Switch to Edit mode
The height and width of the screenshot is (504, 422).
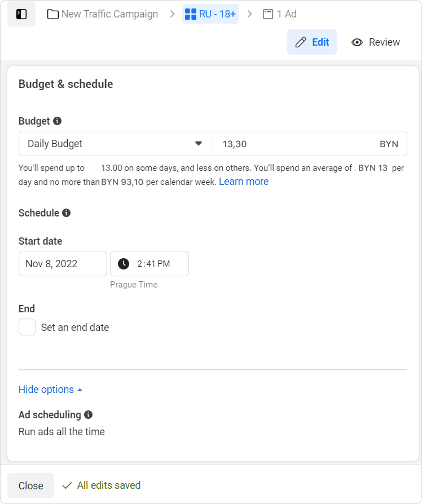[312, 42]
